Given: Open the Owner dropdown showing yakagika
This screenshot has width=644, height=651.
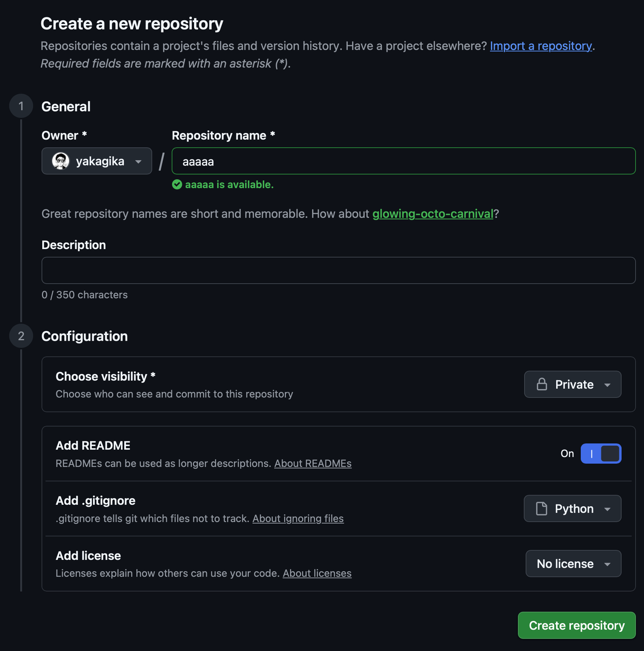Looking at the screenshot, I should pos(97,161).
